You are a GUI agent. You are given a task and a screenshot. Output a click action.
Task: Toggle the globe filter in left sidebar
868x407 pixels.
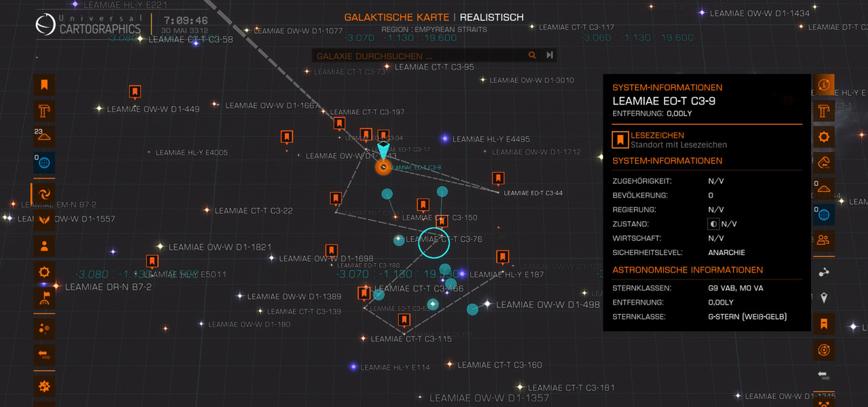tap(44, 163)
